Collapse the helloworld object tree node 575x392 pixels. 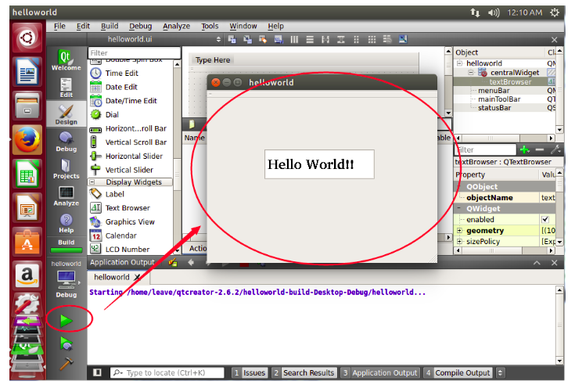459,63
